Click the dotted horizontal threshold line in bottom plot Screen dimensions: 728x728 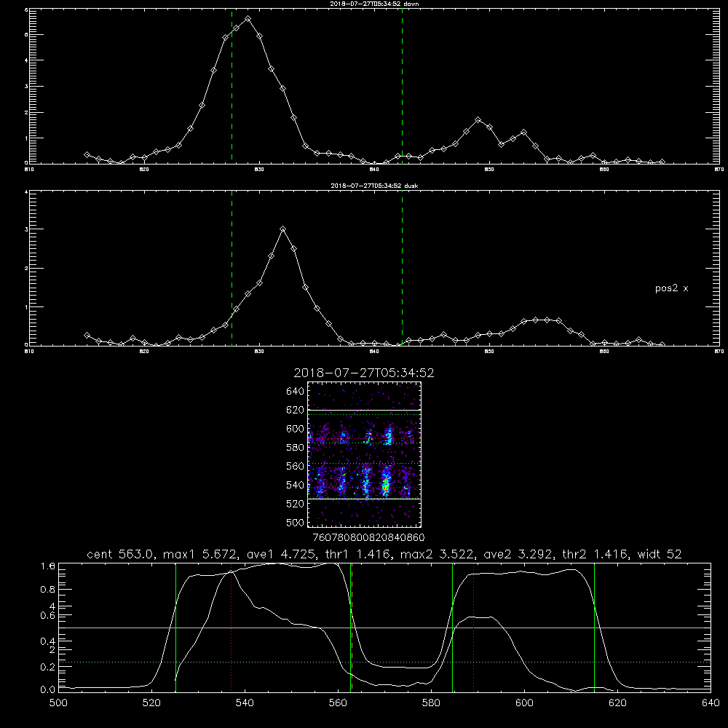point(384,662)
